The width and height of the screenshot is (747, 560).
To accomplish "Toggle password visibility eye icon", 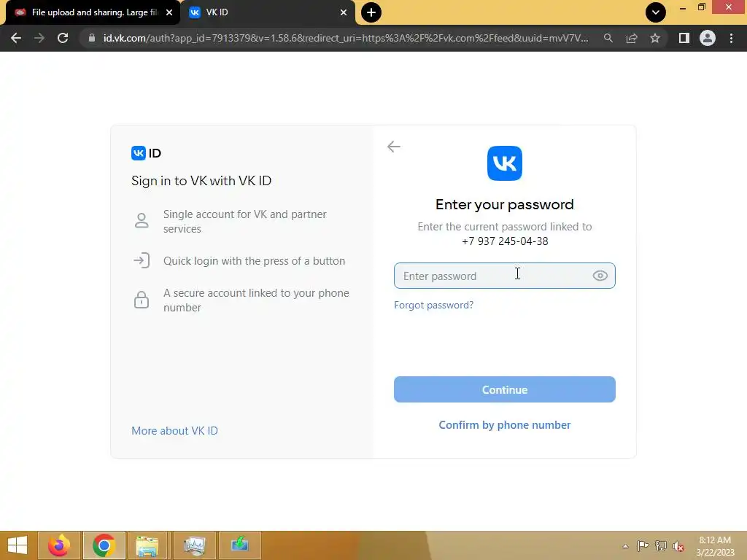I will (x=600, y=276).
